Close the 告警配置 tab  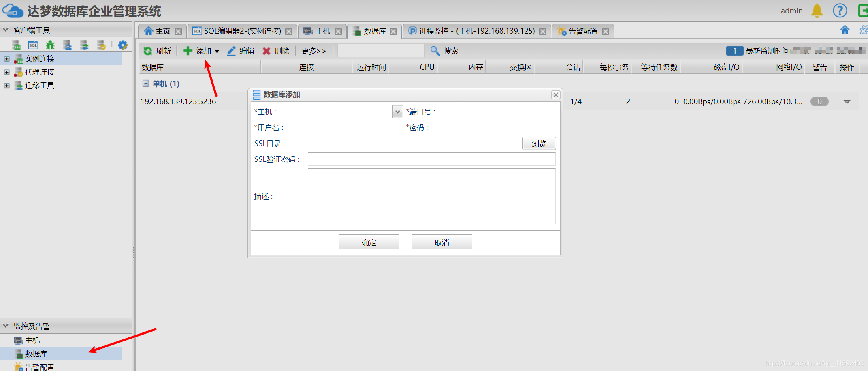pos(606,32)
